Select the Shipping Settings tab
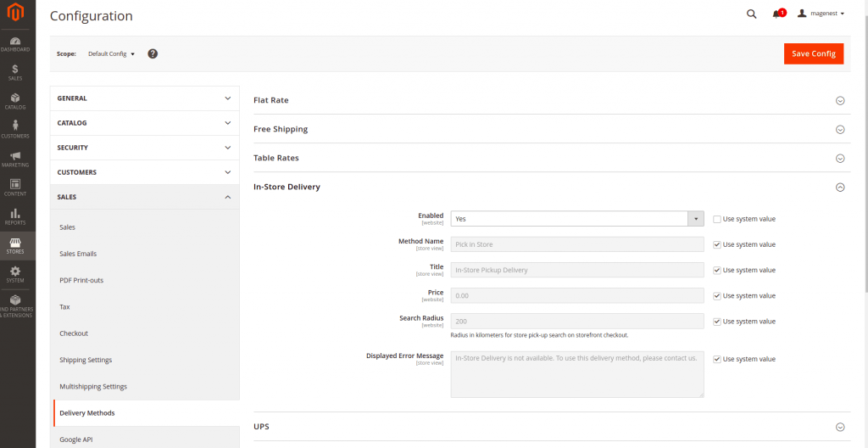The width and height of the screenshot is (868, 448). [146, 360]
